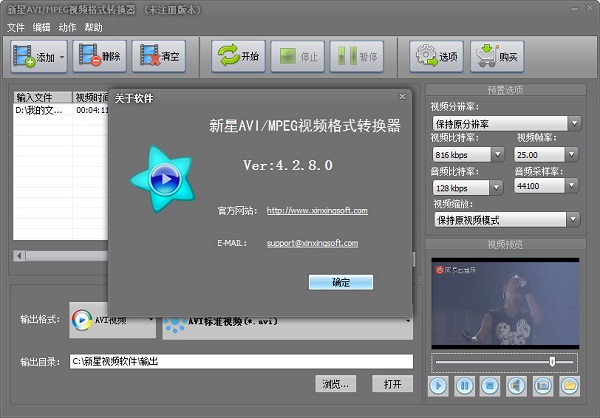Expand the 视频帧率 25.00 dropdown
Viewport: 600px width, 418px height.
(x=572, y=155)
